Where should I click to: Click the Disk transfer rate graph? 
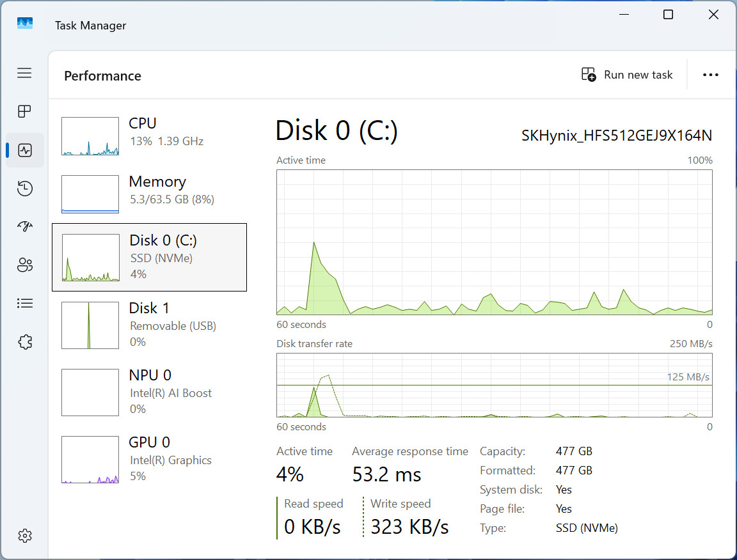[x=495, y=385]
